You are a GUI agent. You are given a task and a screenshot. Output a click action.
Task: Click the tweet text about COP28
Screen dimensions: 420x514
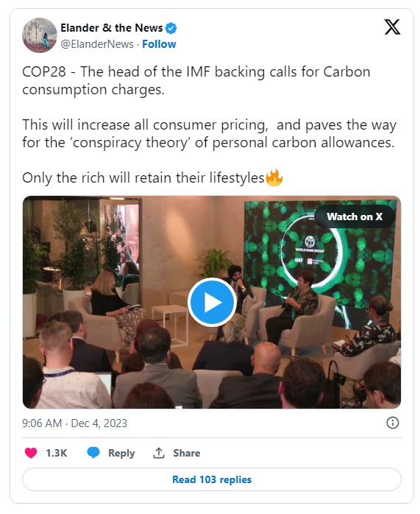coord(196,80)
